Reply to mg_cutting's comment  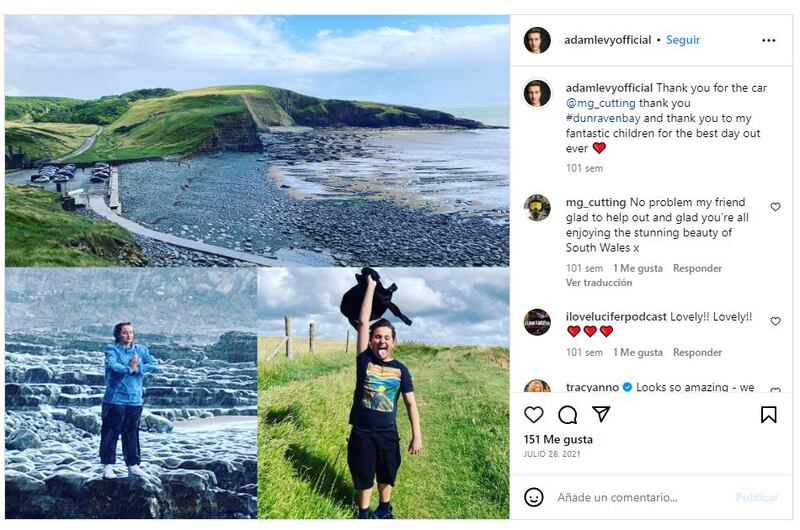[697, 268]
